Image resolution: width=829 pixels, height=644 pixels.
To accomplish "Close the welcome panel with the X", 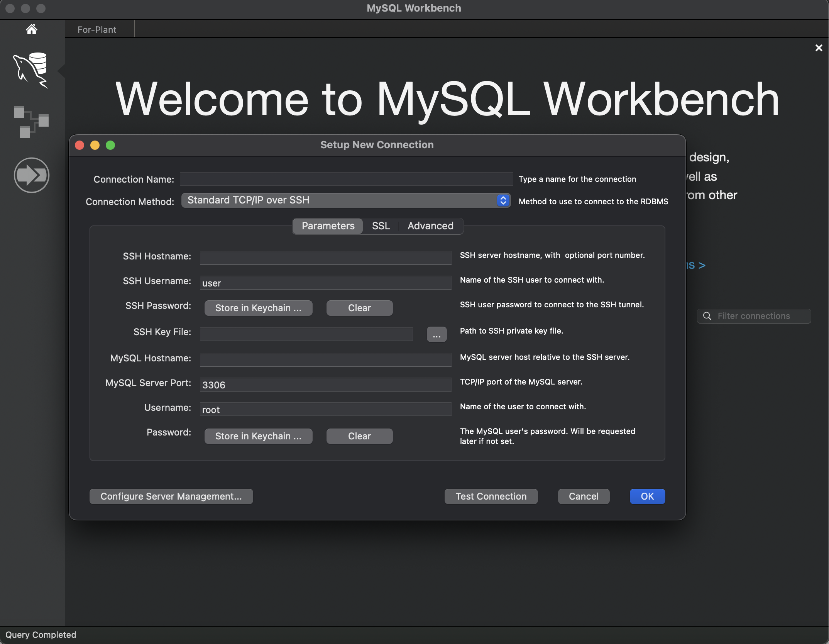I will click(819, 48).
